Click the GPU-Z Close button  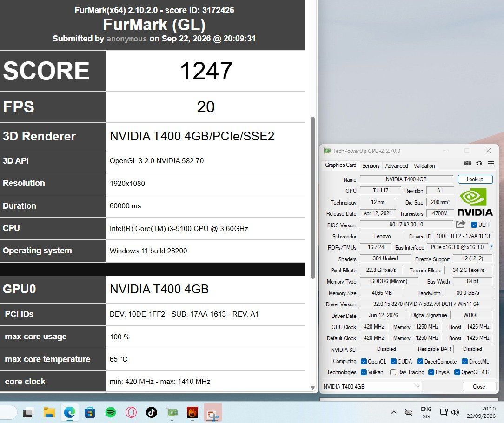click(x=479, y=387)
